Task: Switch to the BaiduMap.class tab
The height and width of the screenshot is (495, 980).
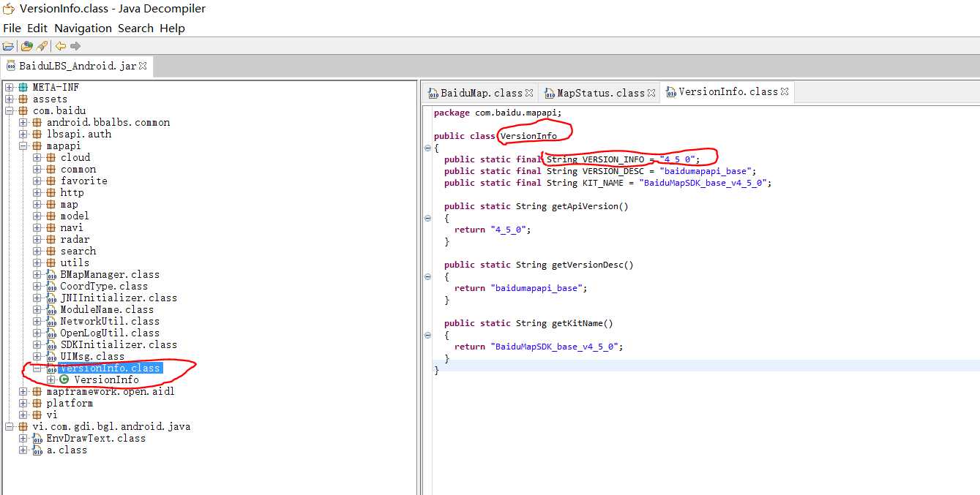Action: [x=482, y=93]
